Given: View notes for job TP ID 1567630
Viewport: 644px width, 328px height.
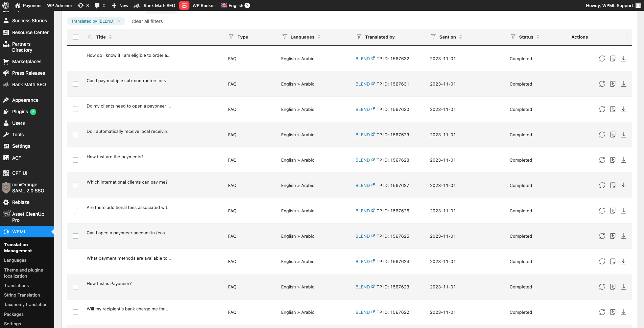Looking at the screenshot, I should (x=613, y=109).
